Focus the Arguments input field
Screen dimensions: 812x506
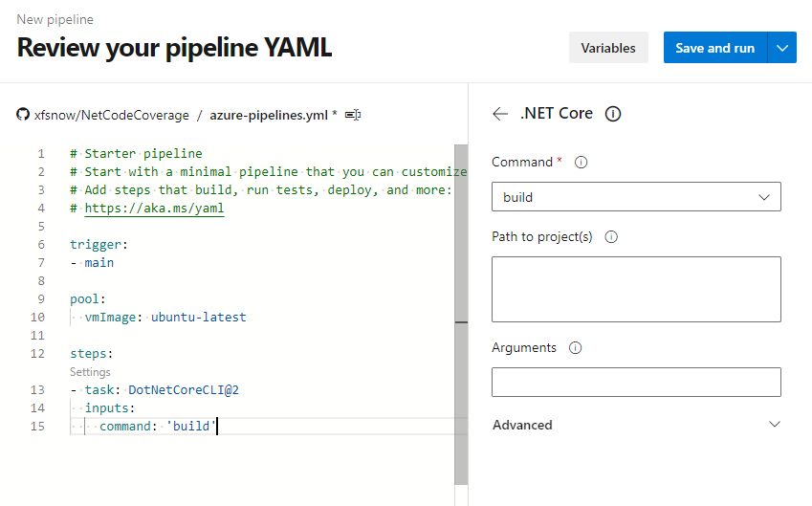636,383
